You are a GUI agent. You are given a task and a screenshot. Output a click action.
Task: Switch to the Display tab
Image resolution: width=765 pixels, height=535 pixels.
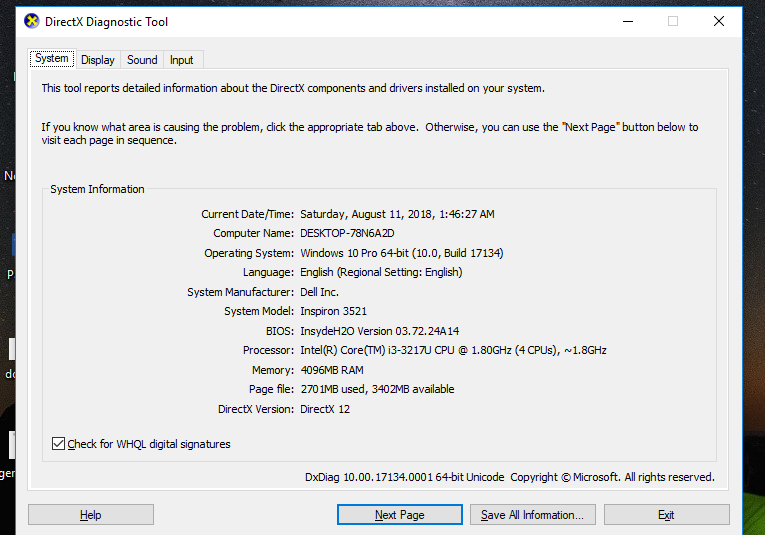point(98,60)
